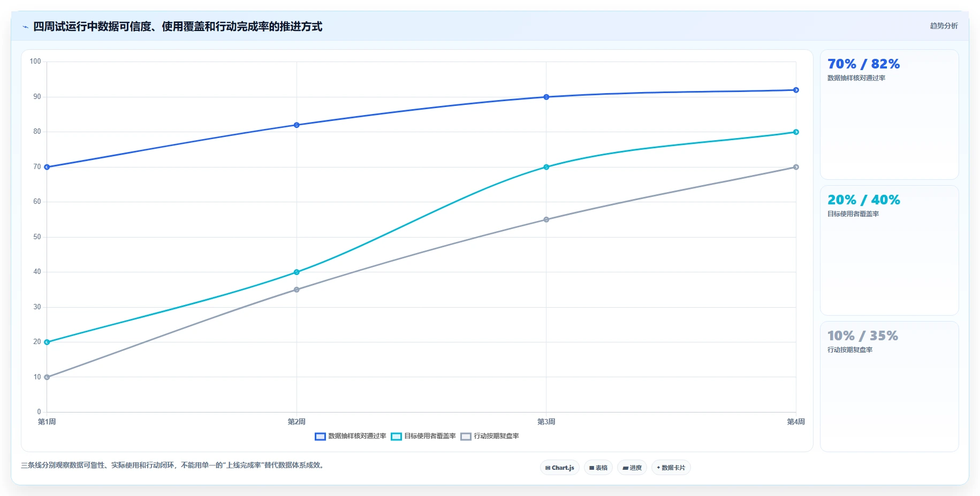Select blue line point at 第3周 (90)
This screenshot has width=980, height=496.
pos(546,97)
